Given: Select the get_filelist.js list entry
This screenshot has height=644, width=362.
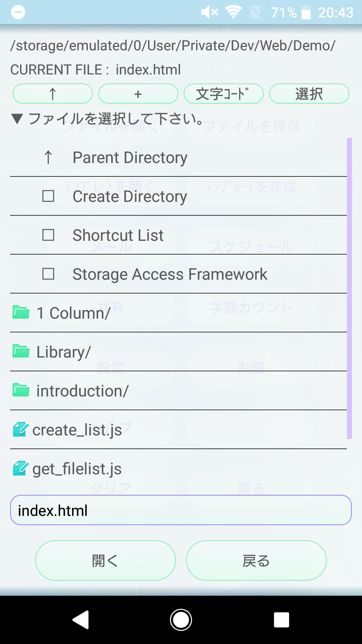Looking at the screenshot, I should [x=178, y=469].
